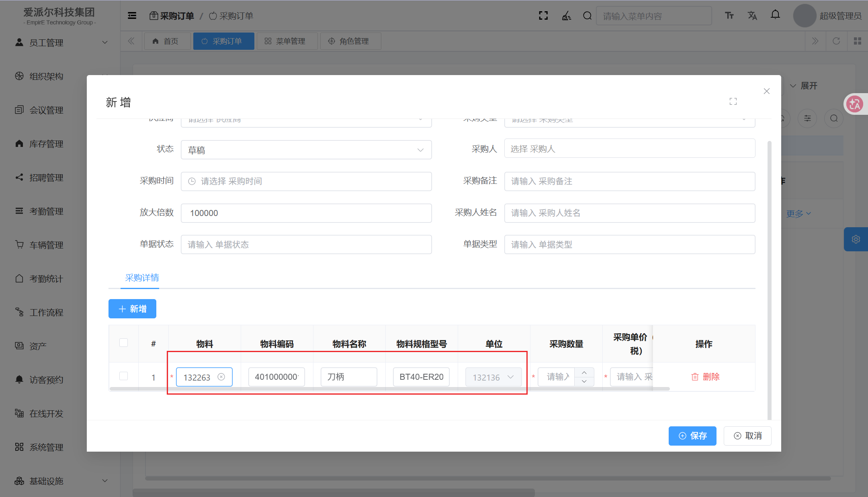Screen dimensions: 868x497
Task: Maximize the 新增 dialog with expand icon
Action: (733, 102)
